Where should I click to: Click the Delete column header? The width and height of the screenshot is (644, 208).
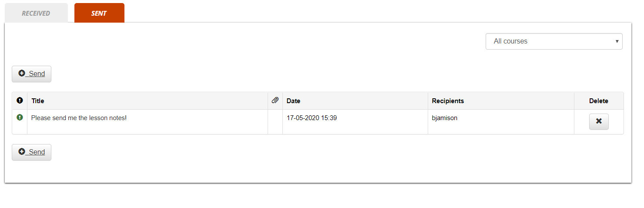598,101
